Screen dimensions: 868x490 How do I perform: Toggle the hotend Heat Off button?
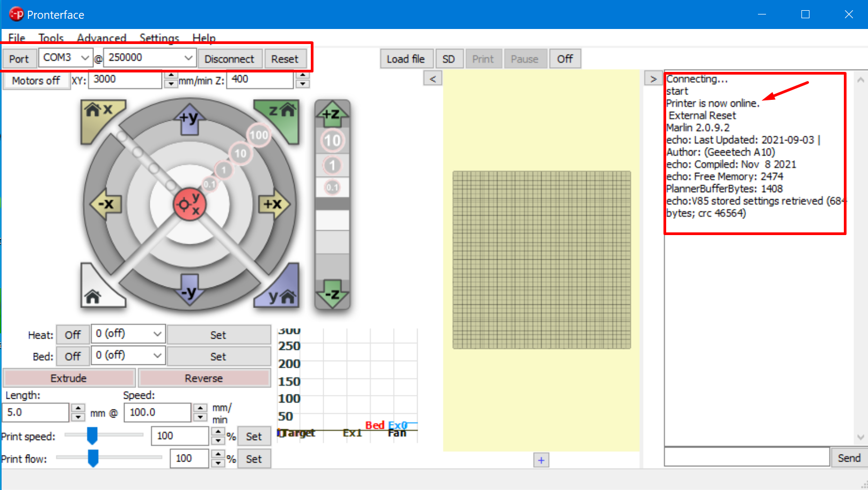pyautogui.click(x=72, y=335)
